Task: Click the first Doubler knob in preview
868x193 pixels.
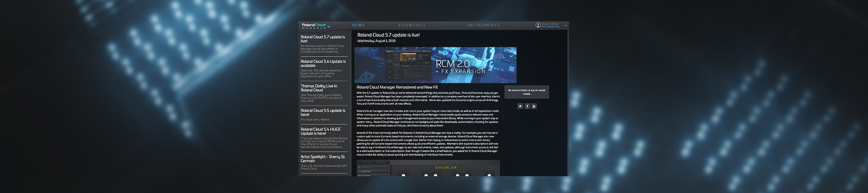Action: 403,175
